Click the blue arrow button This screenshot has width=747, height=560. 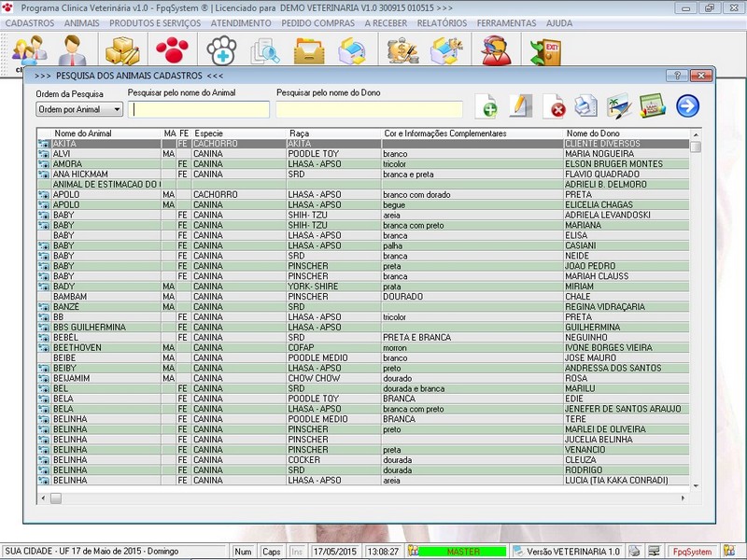tap(687, 106)
